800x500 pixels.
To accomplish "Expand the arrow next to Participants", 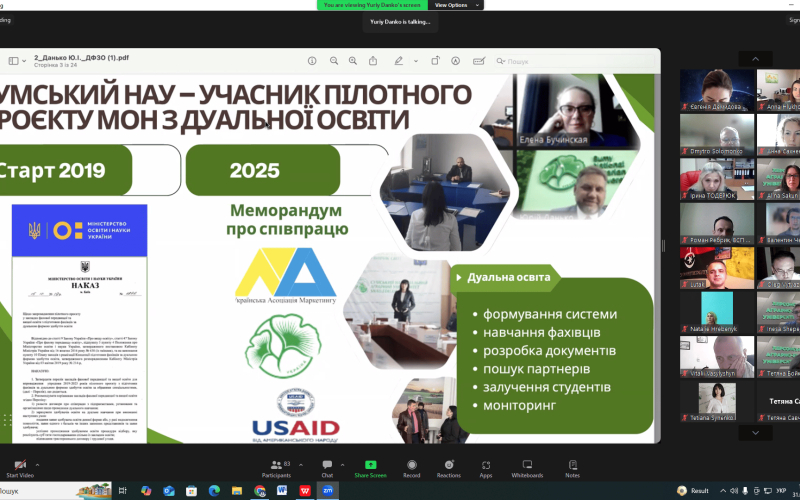I will [x=301, y=465].
